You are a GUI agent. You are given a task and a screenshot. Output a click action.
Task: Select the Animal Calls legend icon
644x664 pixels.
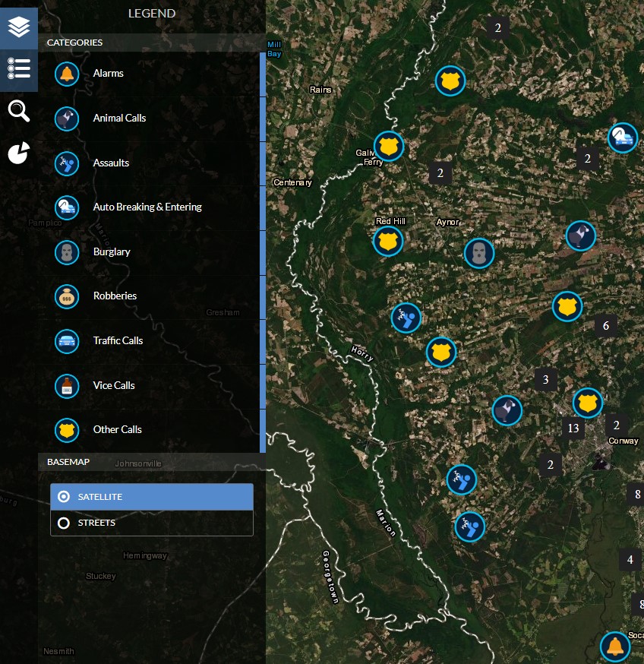click(x=67, y=119)
